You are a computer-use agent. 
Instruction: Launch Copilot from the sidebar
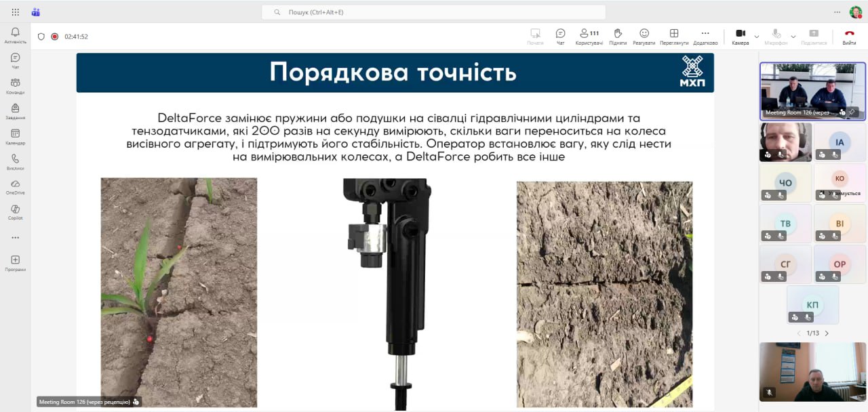pyautogui.click(x=15, y=212)
